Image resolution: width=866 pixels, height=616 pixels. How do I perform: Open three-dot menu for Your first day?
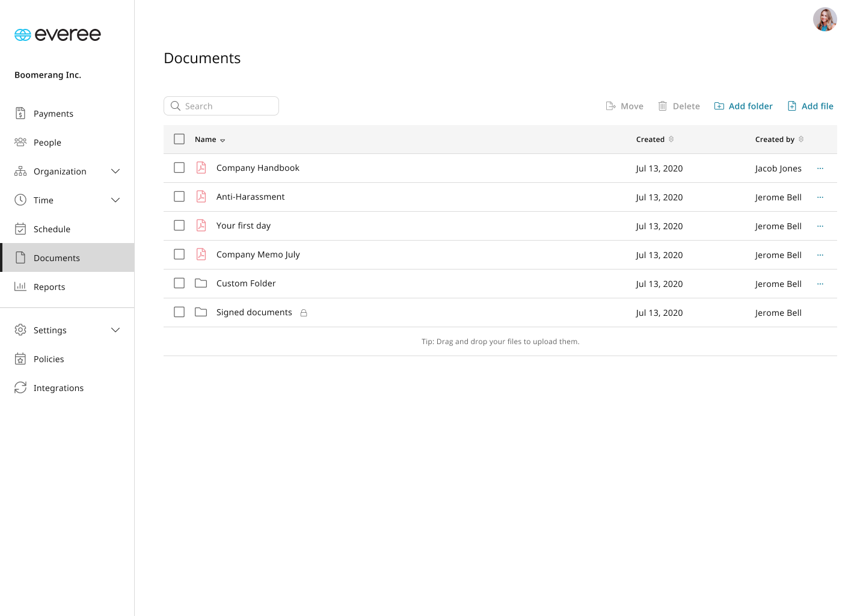(x=820, y=226)
